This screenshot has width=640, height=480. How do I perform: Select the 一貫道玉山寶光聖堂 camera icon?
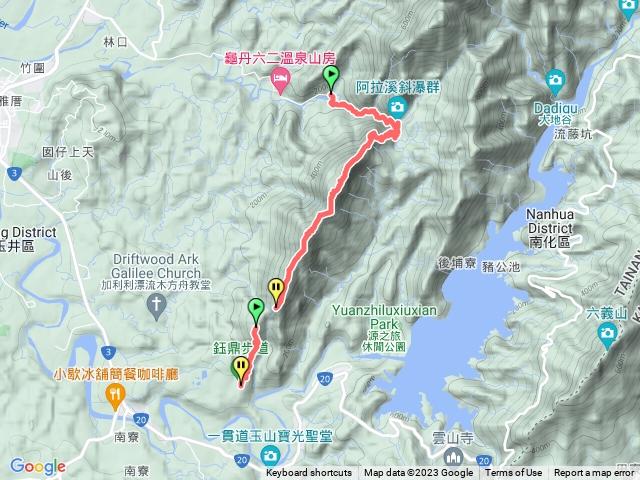tap(269, 455)
